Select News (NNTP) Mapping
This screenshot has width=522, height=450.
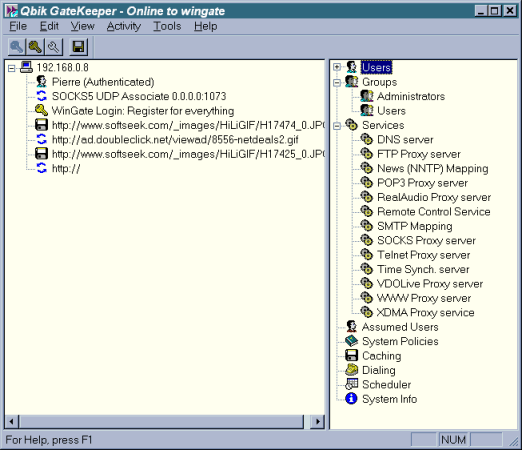[433, 168]
